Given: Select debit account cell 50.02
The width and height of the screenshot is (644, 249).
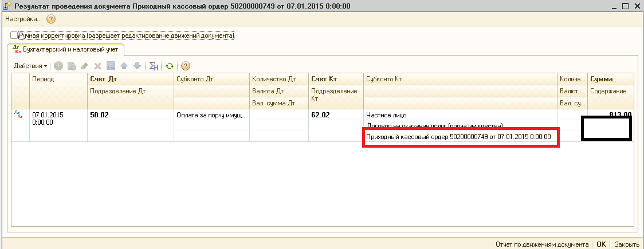Looking at the screenshot, I should click(130, 115).
